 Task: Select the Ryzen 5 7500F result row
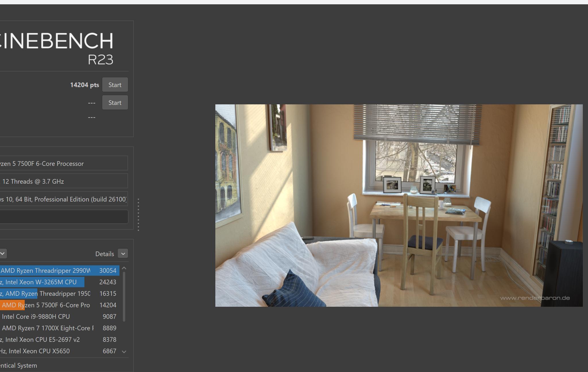[60, 305]
